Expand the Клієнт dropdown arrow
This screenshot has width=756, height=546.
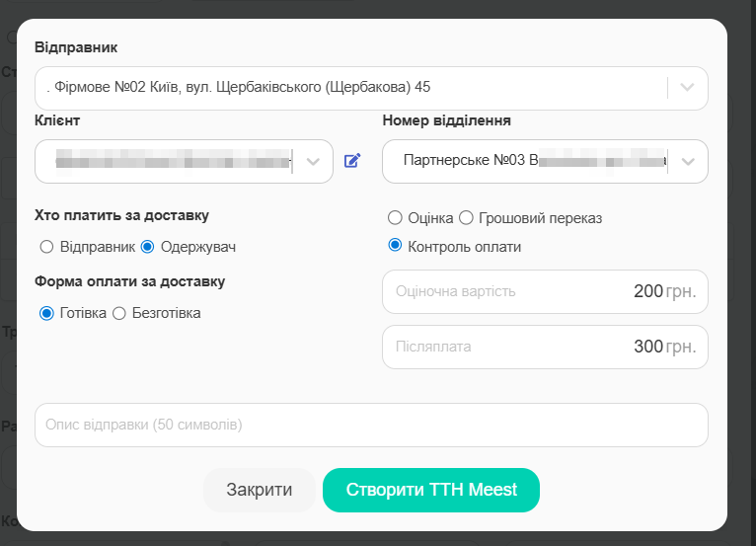point(314,161)
